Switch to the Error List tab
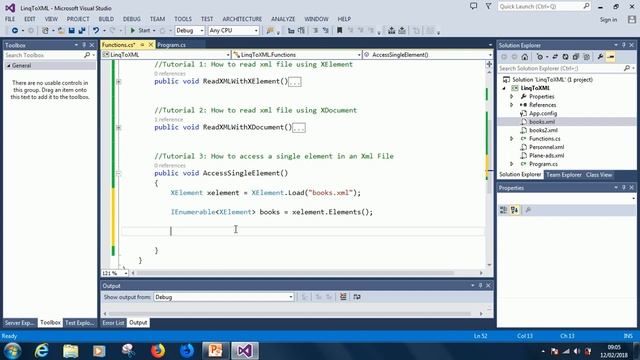This screenshot has height=360, width=640. click(x=113, y=323)
